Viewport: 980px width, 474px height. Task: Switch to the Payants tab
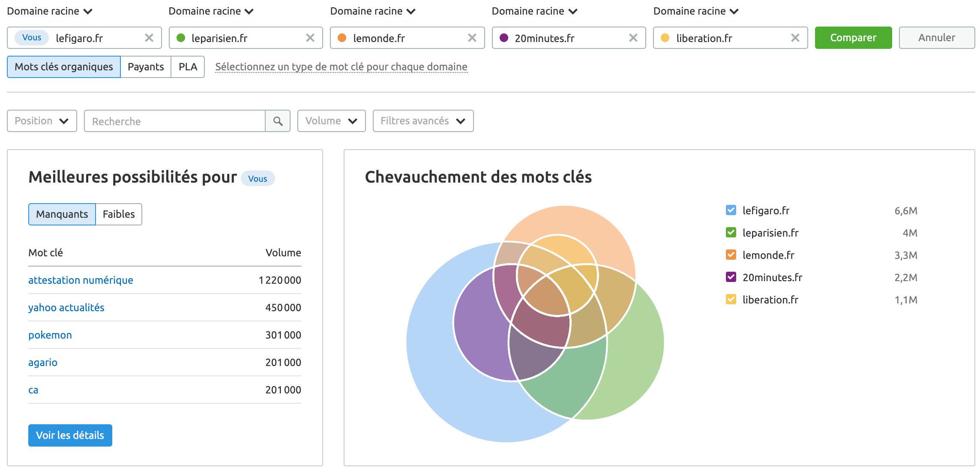coord(146,67)
